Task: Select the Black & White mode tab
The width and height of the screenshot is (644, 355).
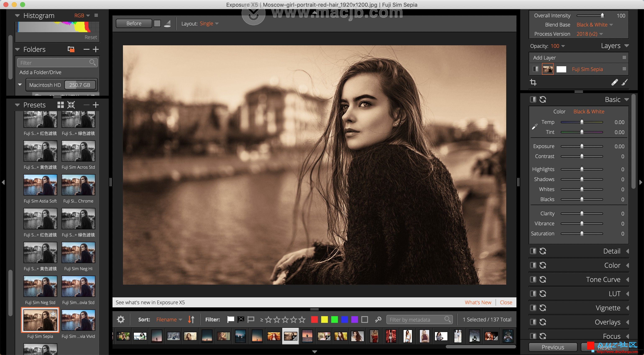Action: coord(589,112)
